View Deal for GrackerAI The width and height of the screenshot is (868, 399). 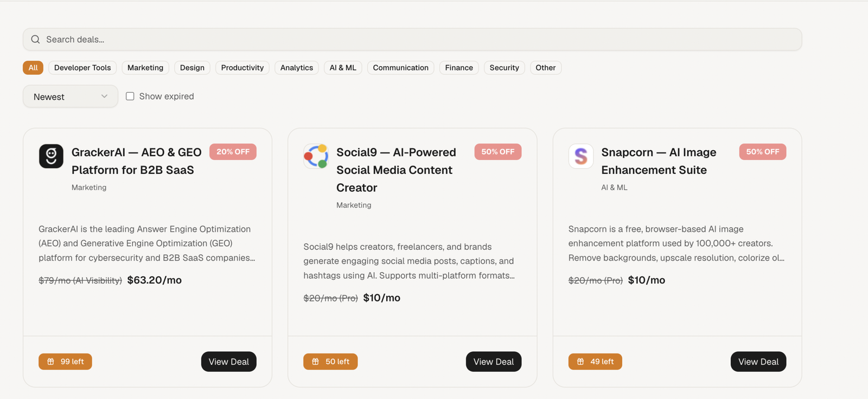(x=228, y=362)
